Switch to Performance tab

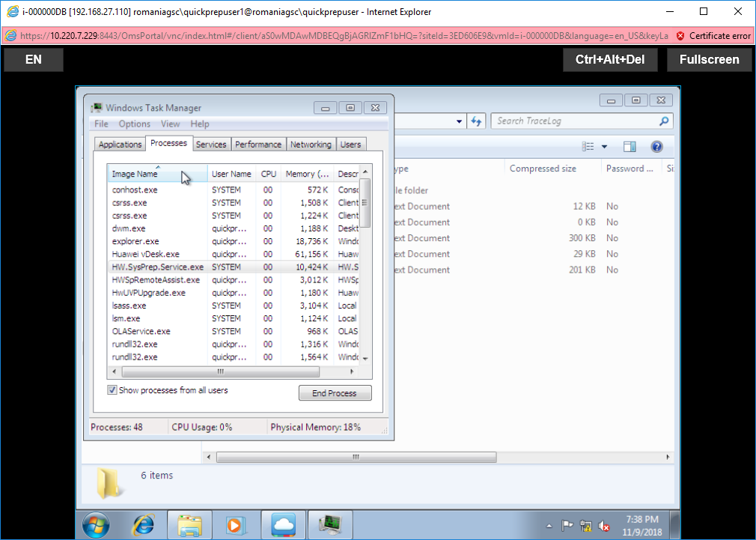tap(258, 145)
